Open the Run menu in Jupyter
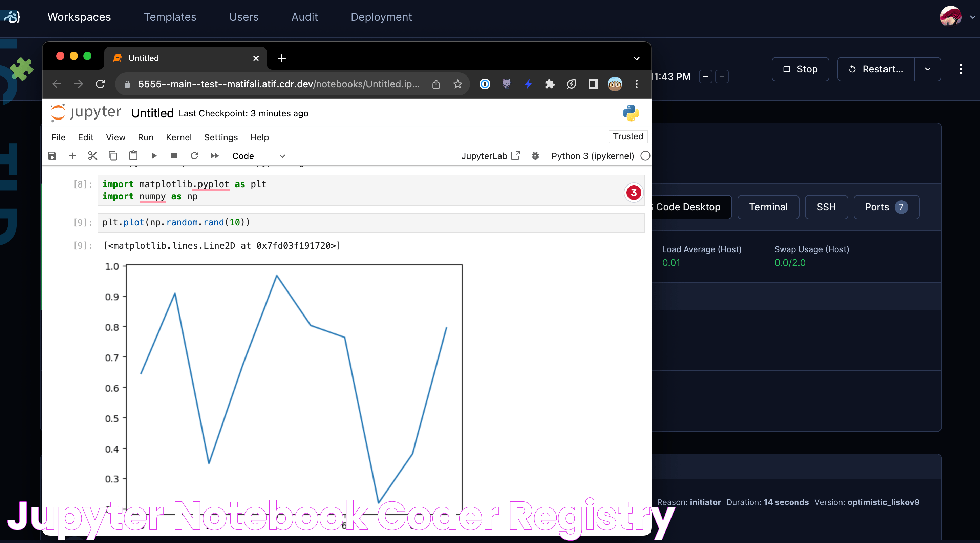The width and height of the screenshot is (980, 543). 146,137
